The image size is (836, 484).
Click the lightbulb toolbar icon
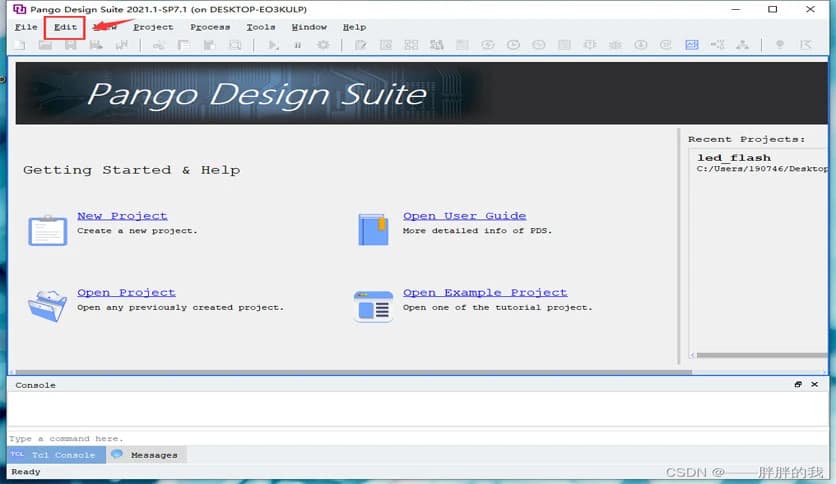(779, 45)
